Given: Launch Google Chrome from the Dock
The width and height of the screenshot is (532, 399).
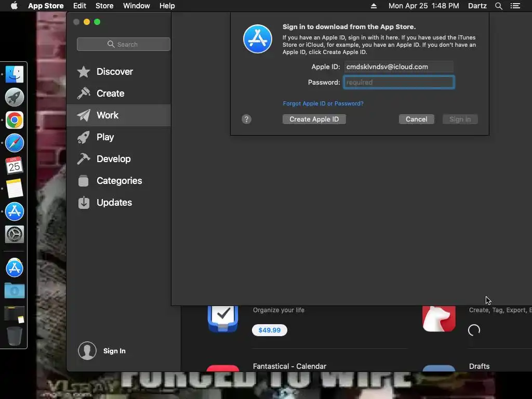Looking at the screenshot, I should pyautogui.click(x=14, y=120).
